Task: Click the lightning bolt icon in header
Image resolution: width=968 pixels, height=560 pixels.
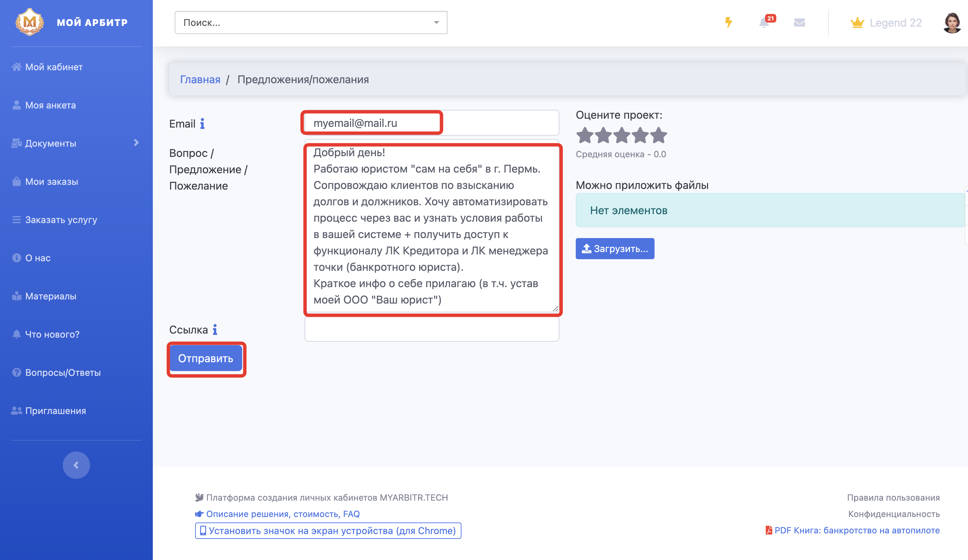Action: pyautogui.click(x=728, y=23)
